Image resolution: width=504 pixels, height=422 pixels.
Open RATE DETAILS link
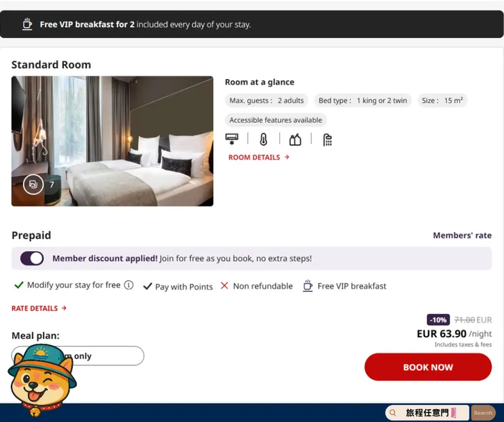(39, 308)
